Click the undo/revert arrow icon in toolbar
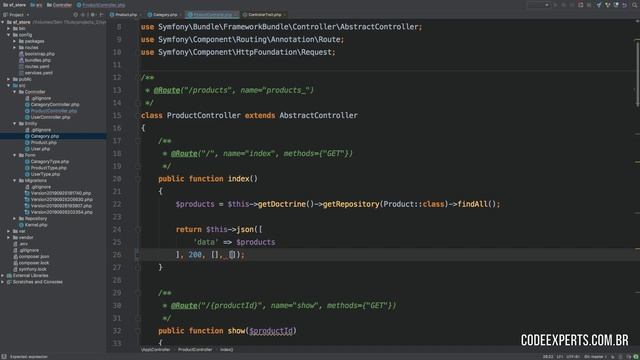This screenshot has height=360, width=640. tap(624, 5)
